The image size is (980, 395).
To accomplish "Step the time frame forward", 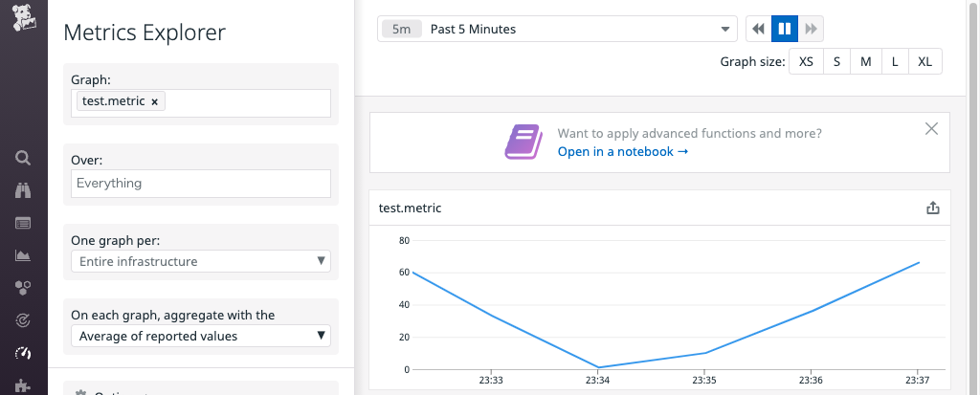I will click(811, 29).
